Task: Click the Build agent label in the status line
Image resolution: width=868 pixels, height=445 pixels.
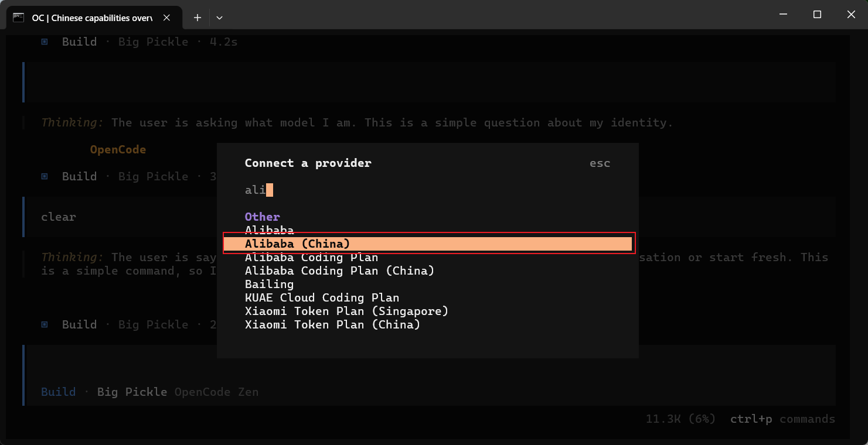Action: (x=58, y=392)
